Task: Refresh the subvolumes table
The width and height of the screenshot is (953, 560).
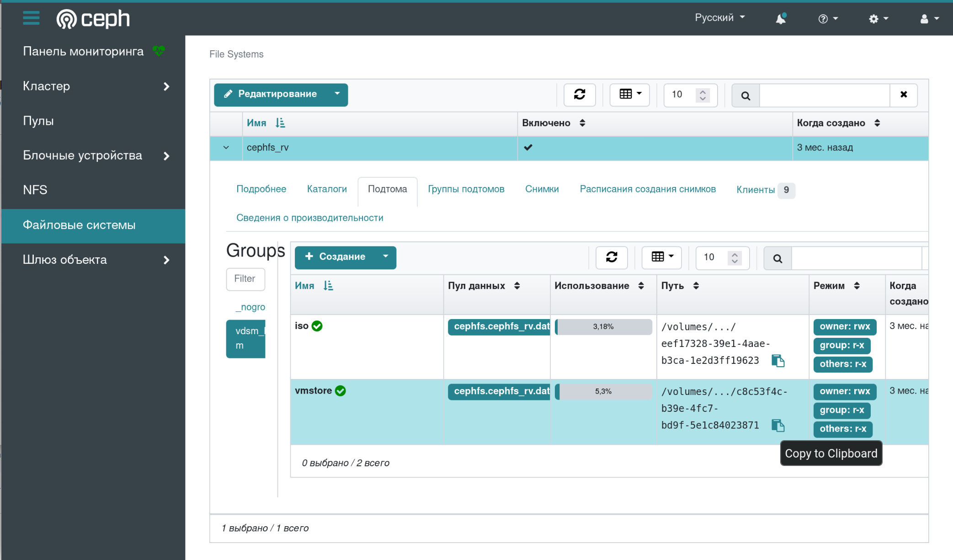Action: pos(612,257)
